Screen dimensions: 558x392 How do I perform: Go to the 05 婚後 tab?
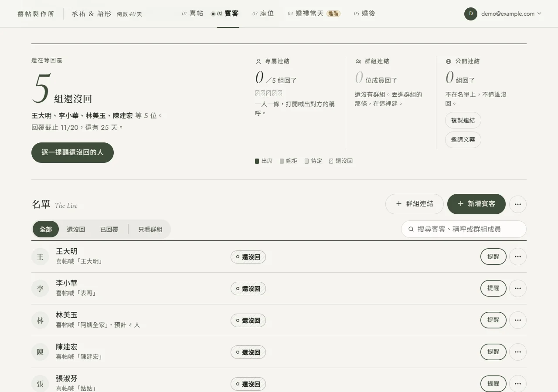click(364, 14)
